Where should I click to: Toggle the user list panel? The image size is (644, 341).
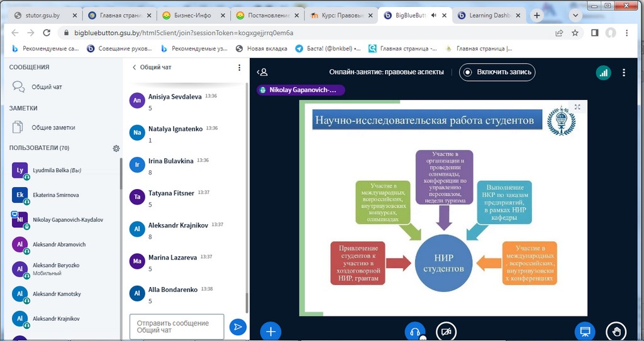point(263,72)
